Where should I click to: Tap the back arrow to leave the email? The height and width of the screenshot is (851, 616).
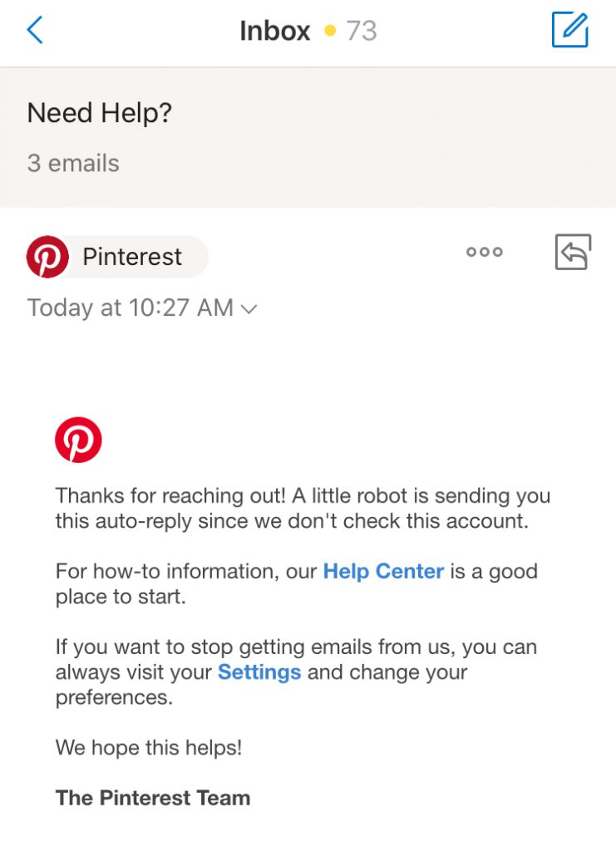tap(35, 31)
